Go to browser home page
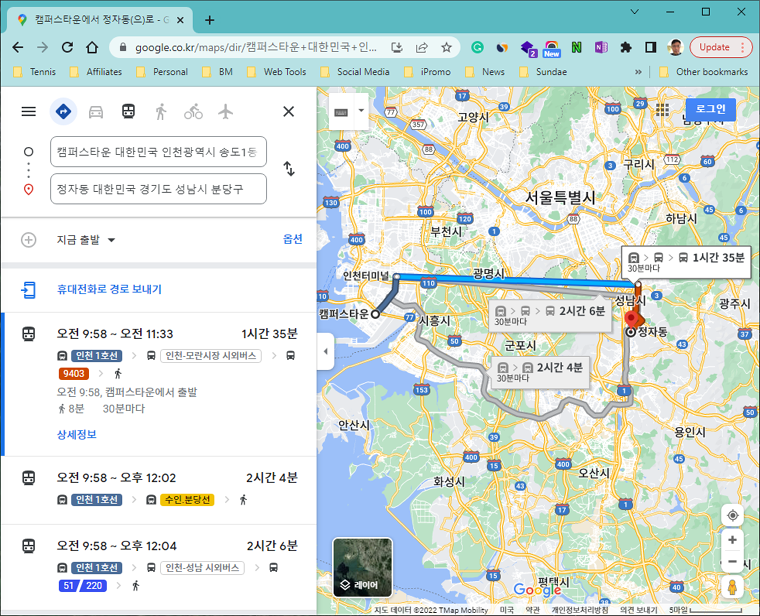 click(92, 47)
